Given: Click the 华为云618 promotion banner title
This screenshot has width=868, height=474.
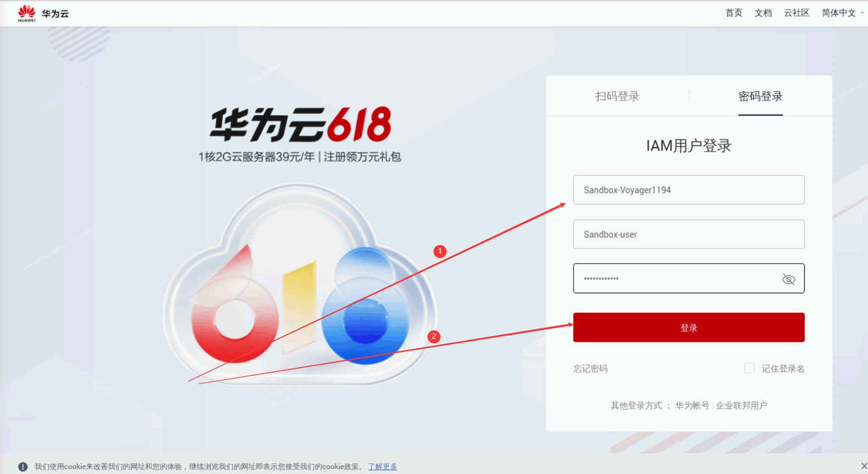Looking at the screenshot, I should 300,124.
